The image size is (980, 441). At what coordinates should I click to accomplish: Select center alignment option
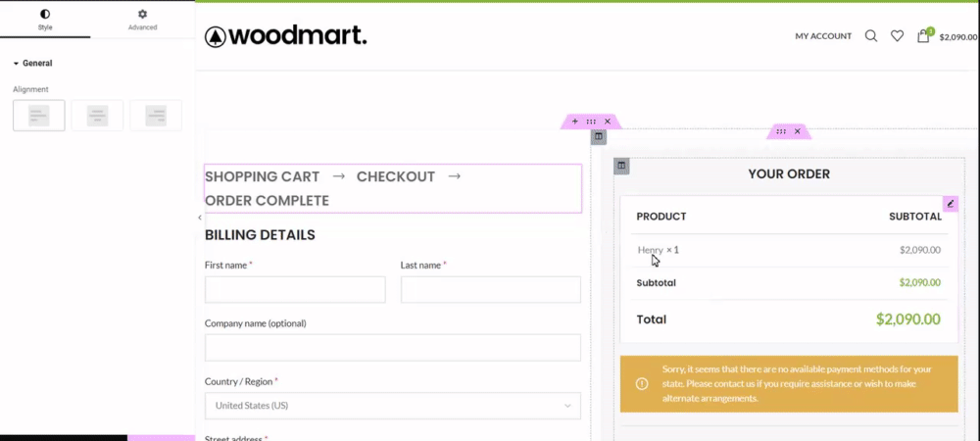pyautogui.click(x=97, y=116)
